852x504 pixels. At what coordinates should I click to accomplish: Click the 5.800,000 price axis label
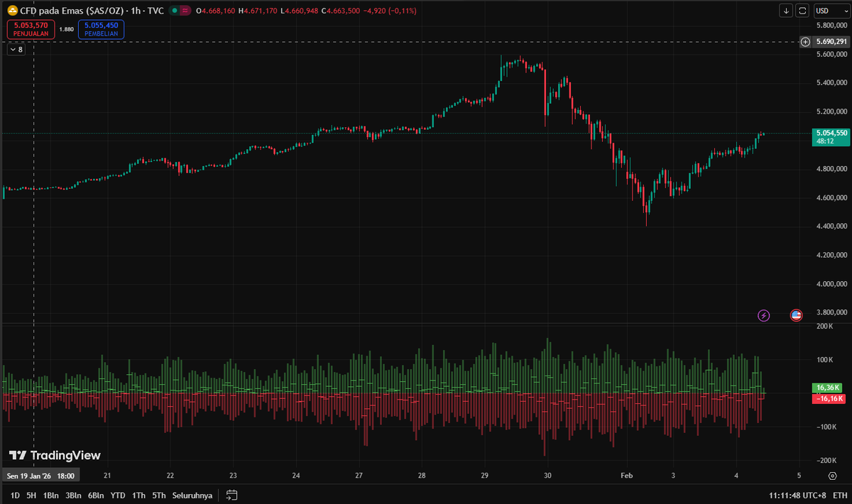pos(832,26)
